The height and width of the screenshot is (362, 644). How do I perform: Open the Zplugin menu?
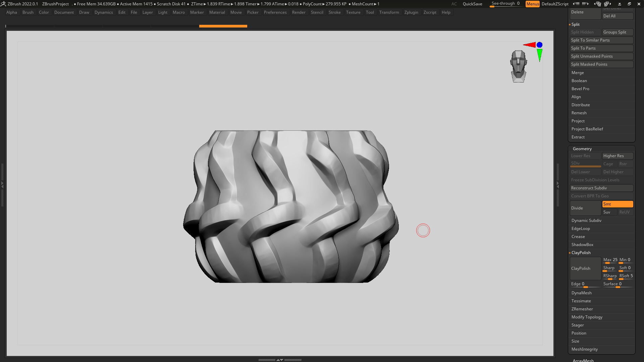click(x=411, y=12)
